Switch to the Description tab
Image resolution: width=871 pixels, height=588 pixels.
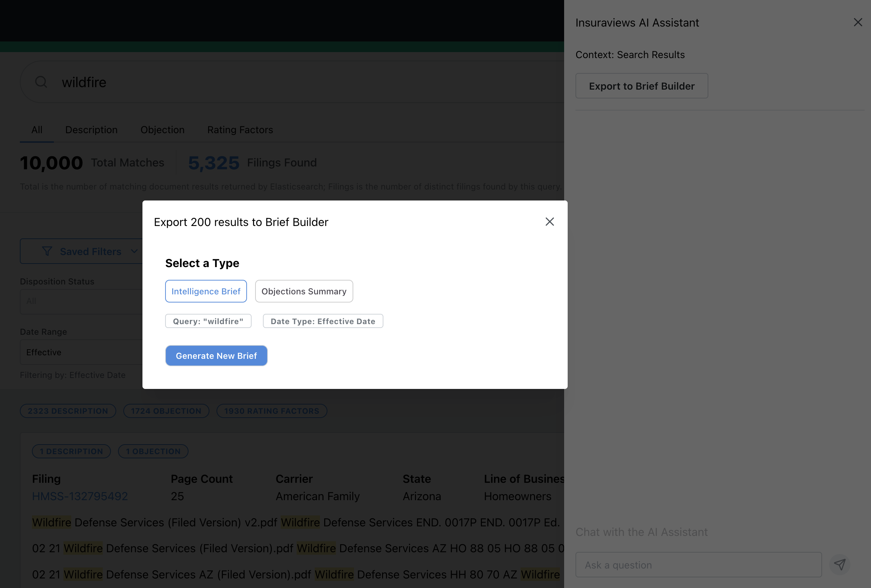[x=91, y=130]
